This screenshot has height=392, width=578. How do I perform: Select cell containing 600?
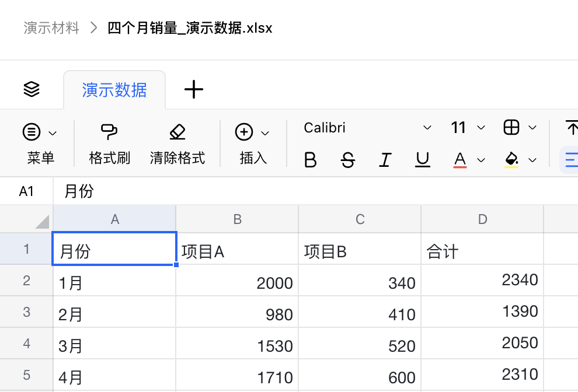360,375
